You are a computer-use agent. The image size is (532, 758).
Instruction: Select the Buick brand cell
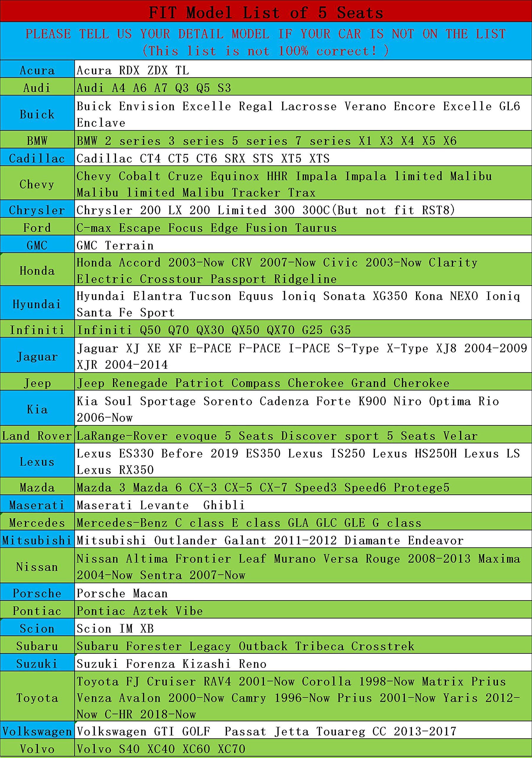[37, 113]
